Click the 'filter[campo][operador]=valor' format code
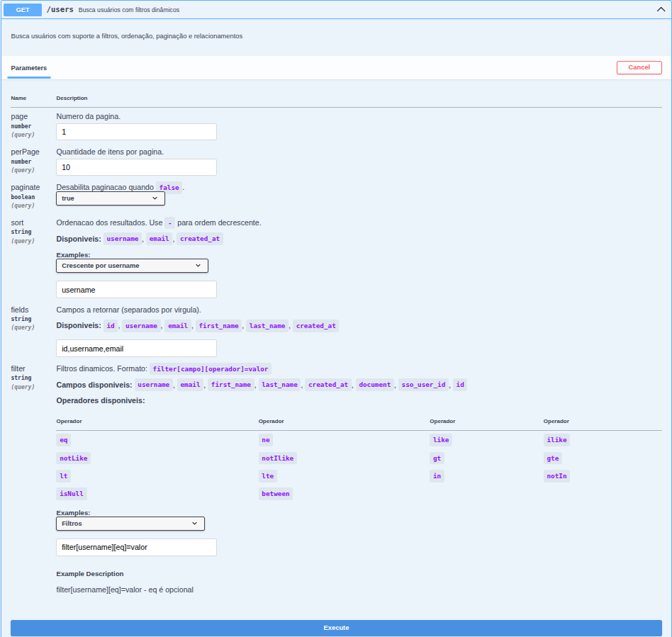This screenshot has height=637, width=672. coord(211,369)
